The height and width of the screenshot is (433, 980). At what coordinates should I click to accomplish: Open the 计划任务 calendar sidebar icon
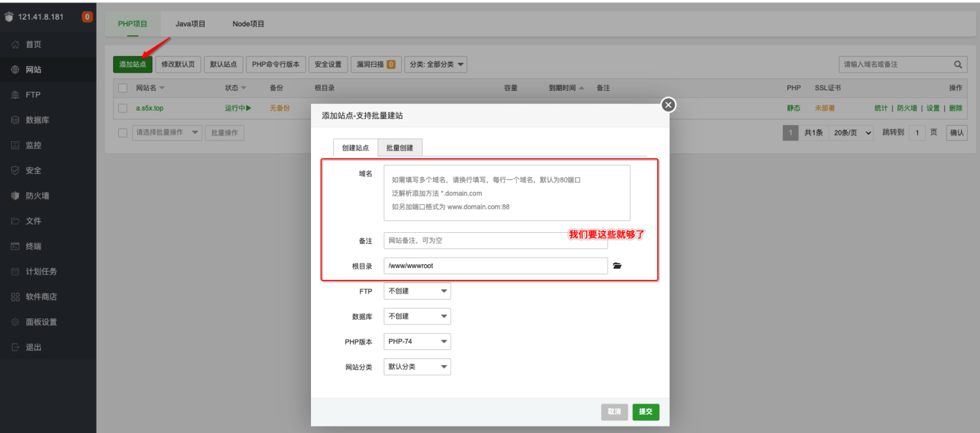(15, 271)
